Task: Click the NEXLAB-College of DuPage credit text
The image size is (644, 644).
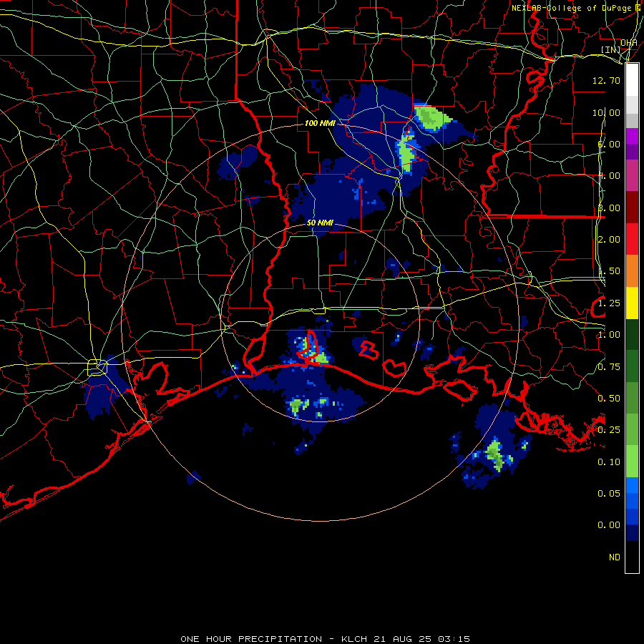Action: pyautogui.click(x=573, y=8)
